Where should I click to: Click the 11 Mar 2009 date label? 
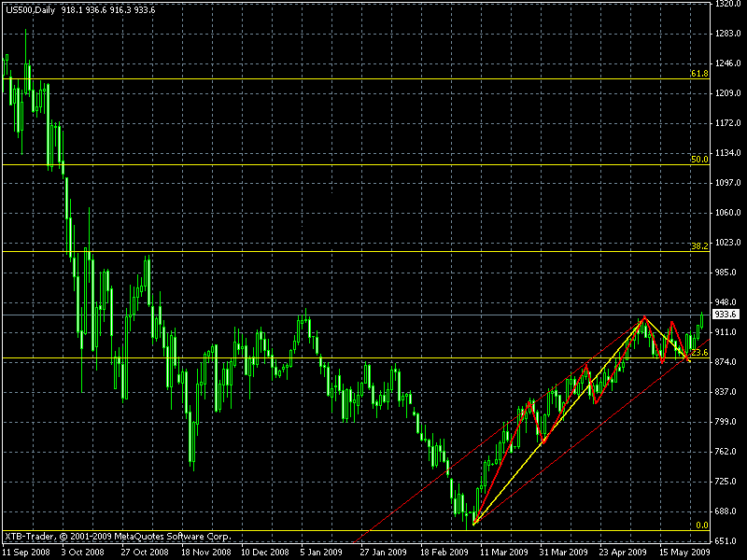click(503, 553)
